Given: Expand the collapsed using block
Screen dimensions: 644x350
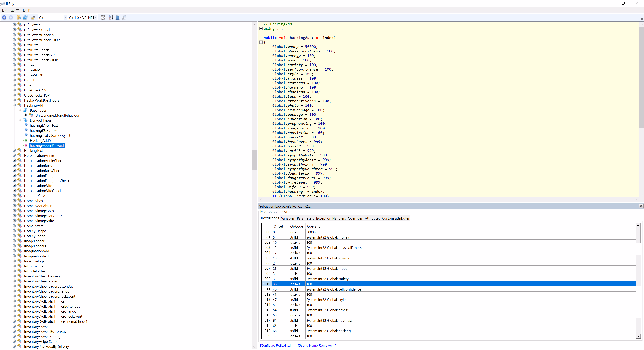Looking at the screenshot, I should pos(261,29).
